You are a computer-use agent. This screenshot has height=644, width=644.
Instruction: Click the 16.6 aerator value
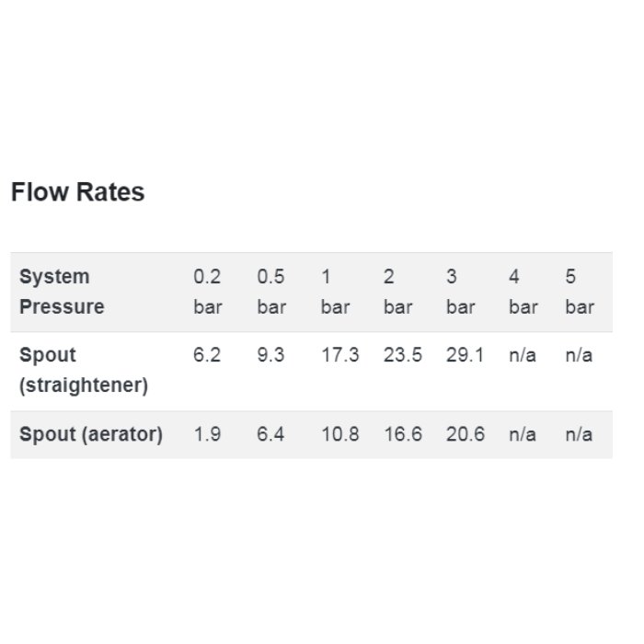403,434
